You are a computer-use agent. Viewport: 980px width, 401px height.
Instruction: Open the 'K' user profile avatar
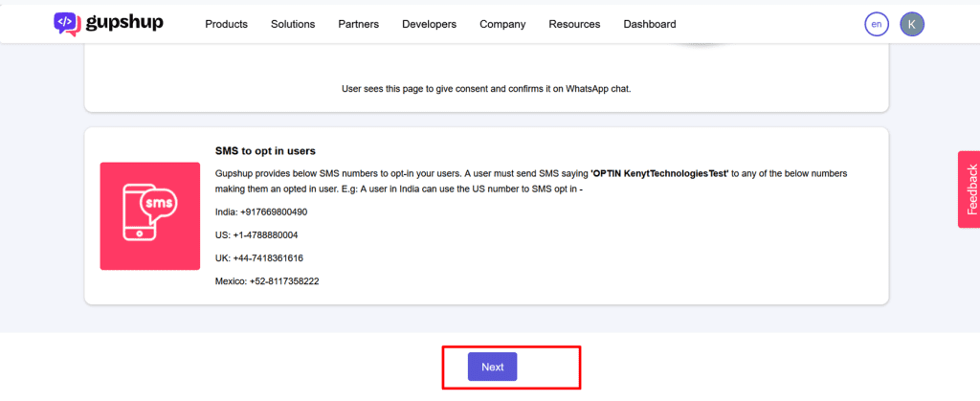pyautogui.click(x=912, y=24)
